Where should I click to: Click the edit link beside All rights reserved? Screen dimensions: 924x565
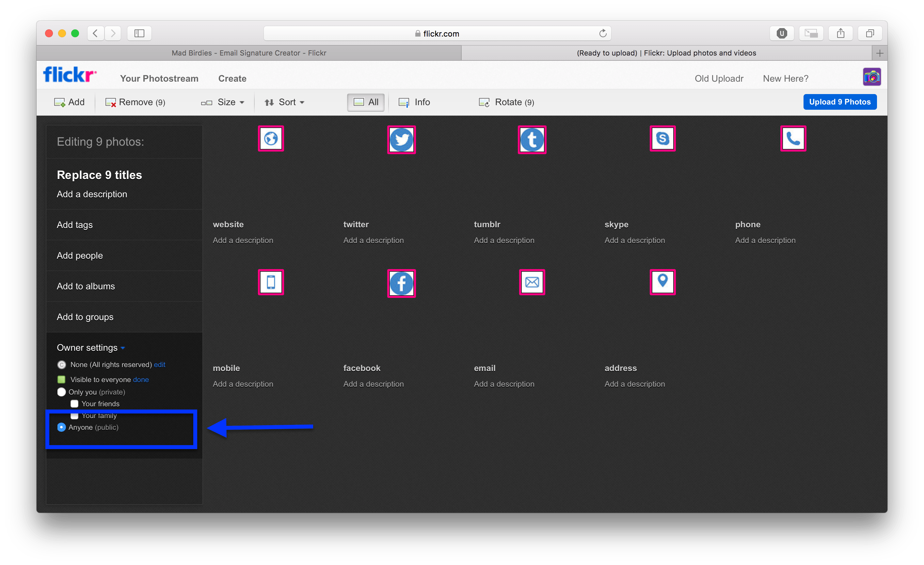[159, 365]
